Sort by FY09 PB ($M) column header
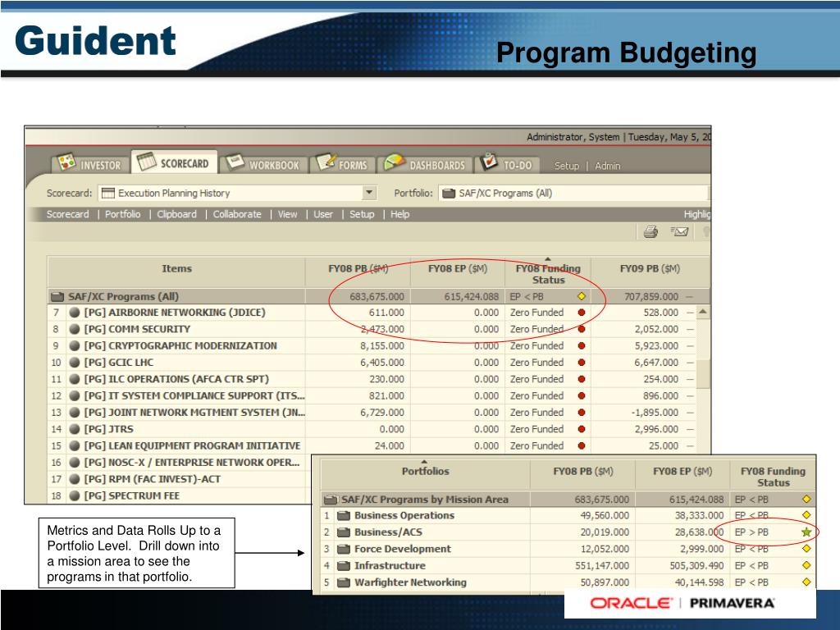The height and width of the screenshot is (630, 840). coord(650,269)
